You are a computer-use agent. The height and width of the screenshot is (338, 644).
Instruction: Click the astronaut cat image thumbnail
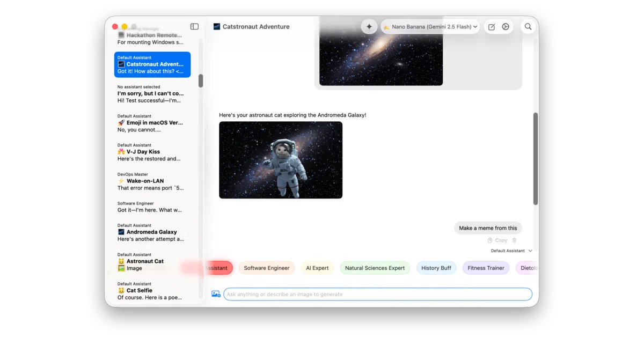[281, 160]
